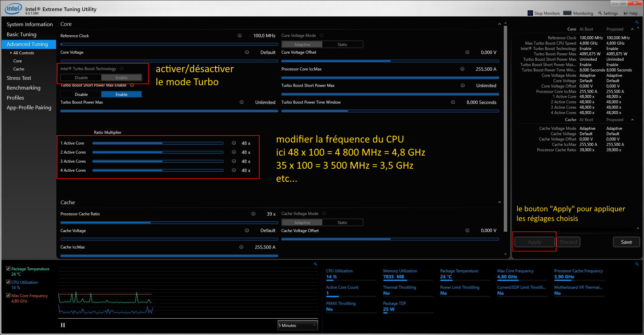Pause the monitoring graph
Viewport: 644px width, 335px height.
pos(63,325)
